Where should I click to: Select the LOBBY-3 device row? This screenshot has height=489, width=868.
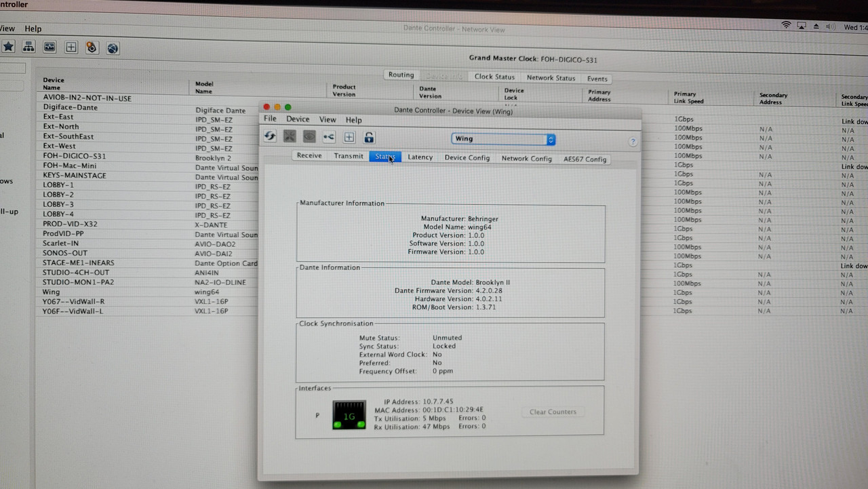point(58,204)
